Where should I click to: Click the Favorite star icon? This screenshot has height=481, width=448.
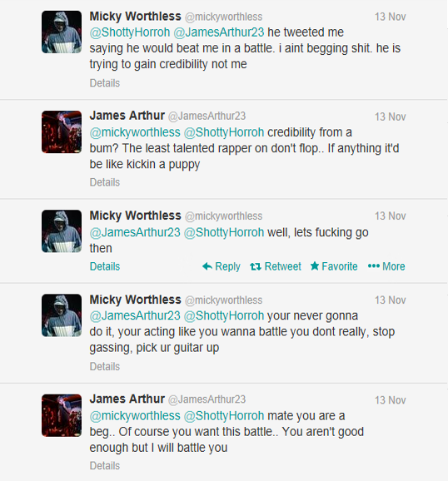tap(315, 266)
